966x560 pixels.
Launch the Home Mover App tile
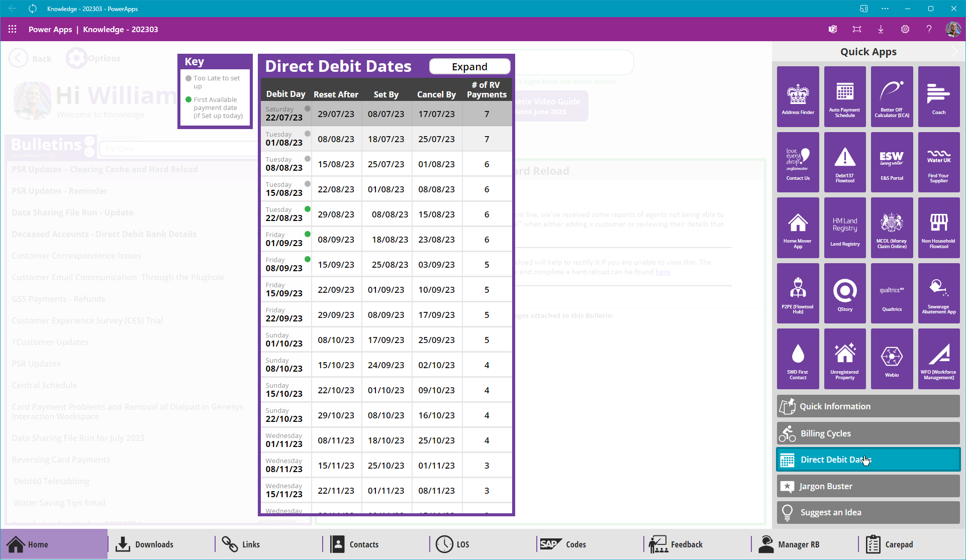(798, 228)
